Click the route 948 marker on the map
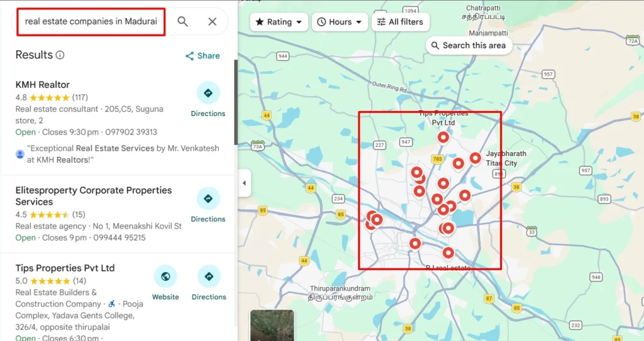The width and height of the screenshot is (644, 341). [596, 278]
